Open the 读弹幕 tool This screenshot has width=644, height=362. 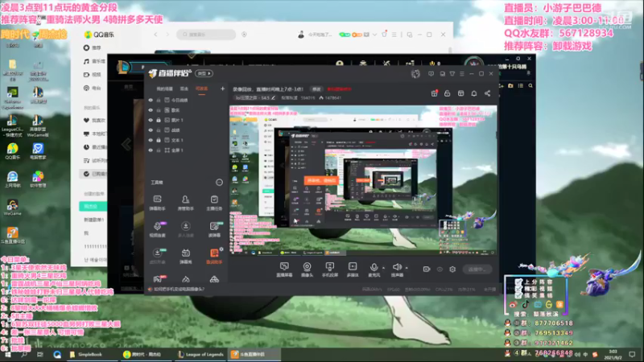click(x=214, y=229)
